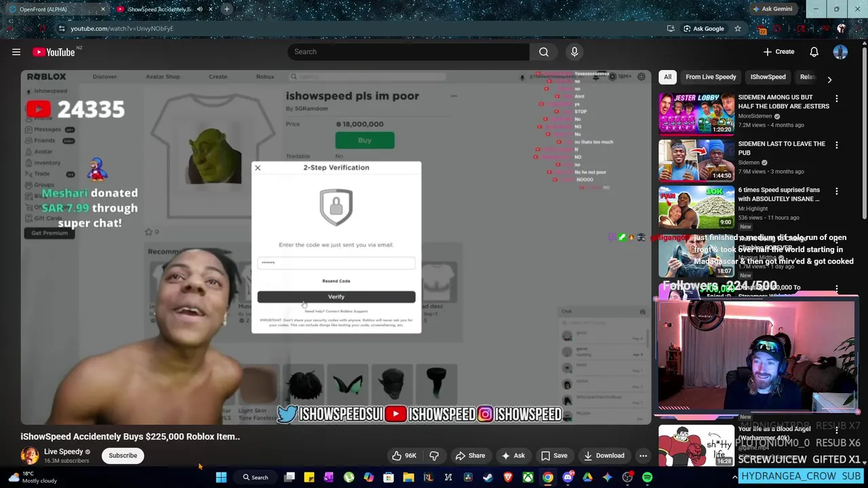Open Discord from the taskbar
The height and width of the screenshot is (488, 868).
point(568,478)
